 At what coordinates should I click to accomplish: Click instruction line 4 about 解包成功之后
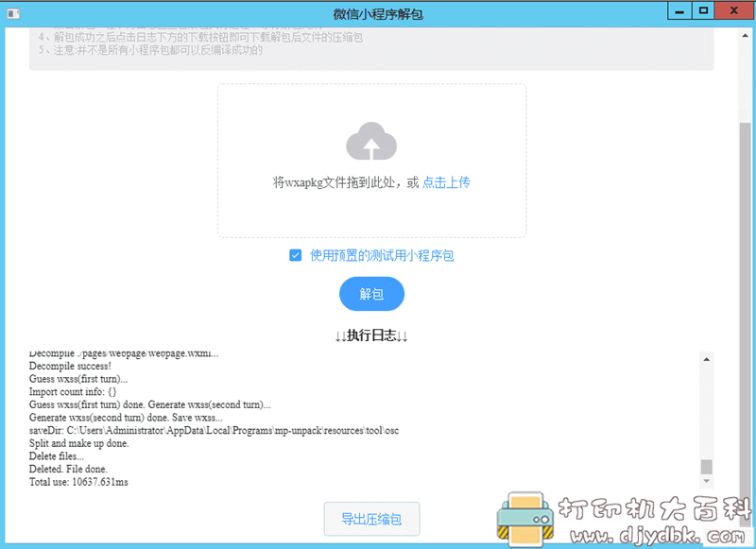coord(200,37)
